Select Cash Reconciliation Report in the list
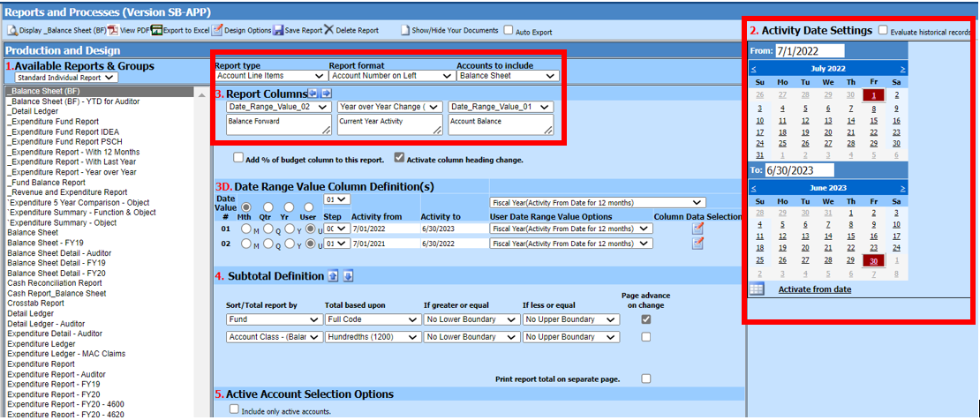The height and width of the screenshot is (420, 980). point(55,283)
